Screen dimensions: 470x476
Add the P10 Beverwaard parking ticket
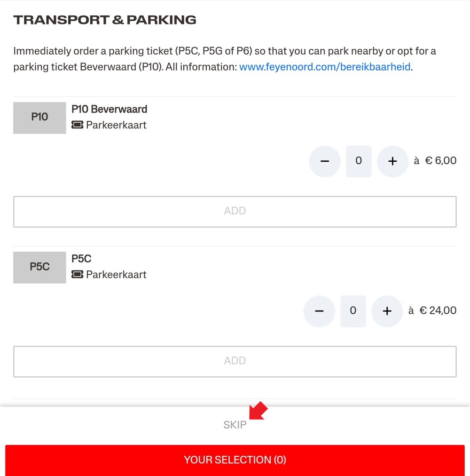tap(235, 212)
